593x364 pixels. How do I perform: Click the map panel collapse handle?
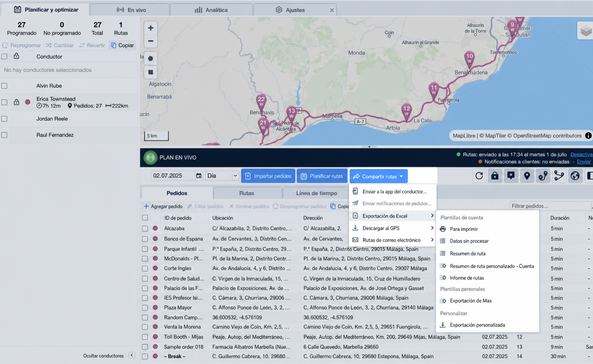tap(369, 146)
